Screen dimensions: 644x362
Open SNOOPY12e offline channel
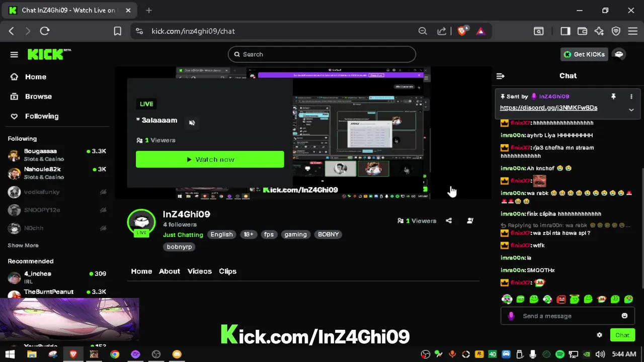coord(57,210)
